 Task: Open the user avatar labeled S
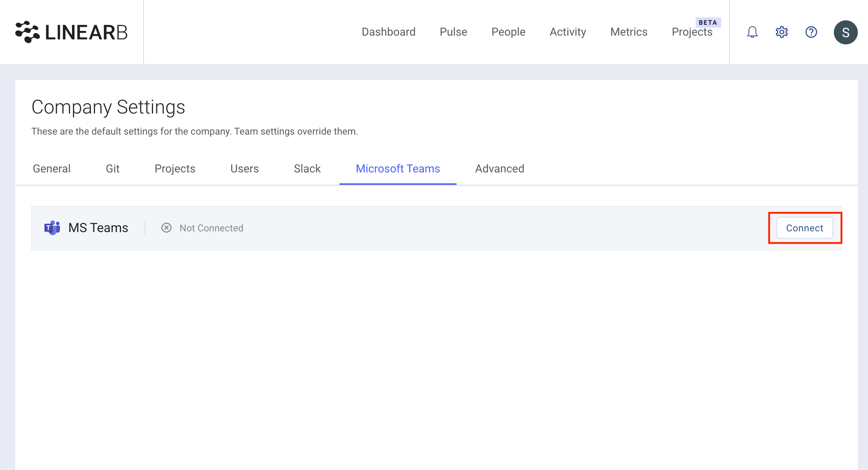[x=845, y=32]
